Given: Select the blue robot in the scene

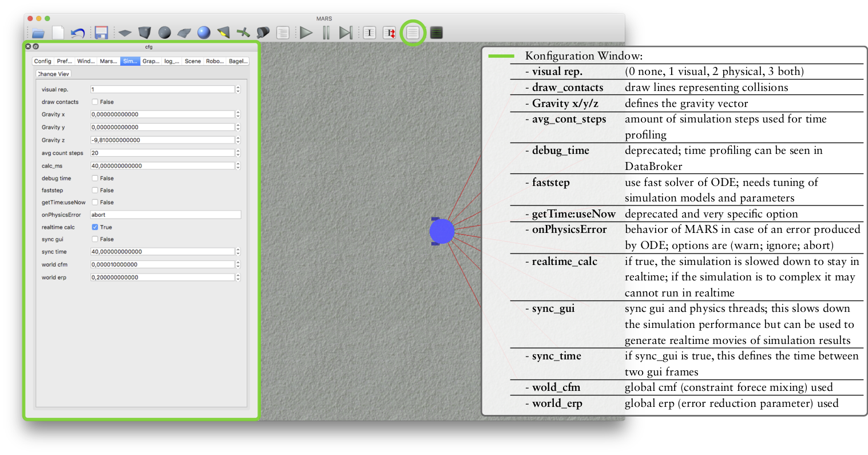Looking at the screenshot, I should pos(442,231).
